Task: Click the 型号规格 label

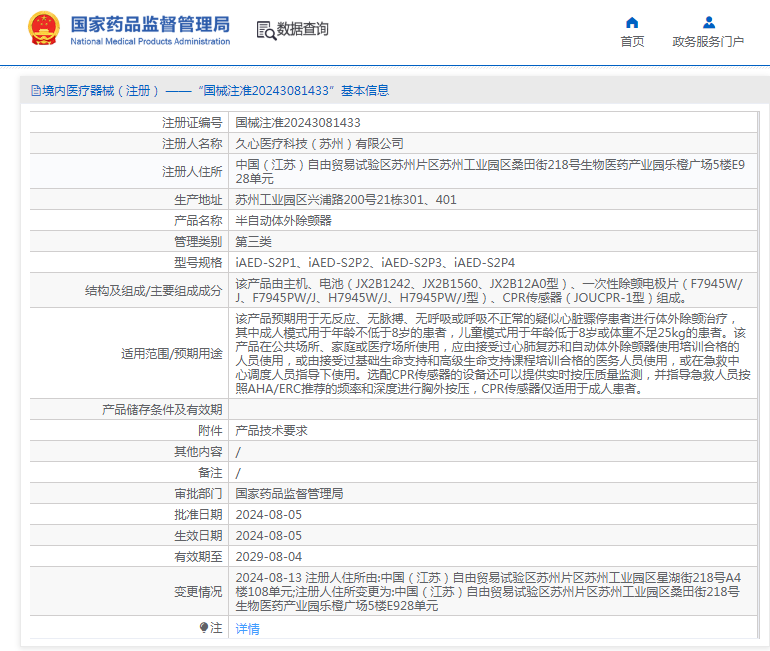Action: [198, 263]
